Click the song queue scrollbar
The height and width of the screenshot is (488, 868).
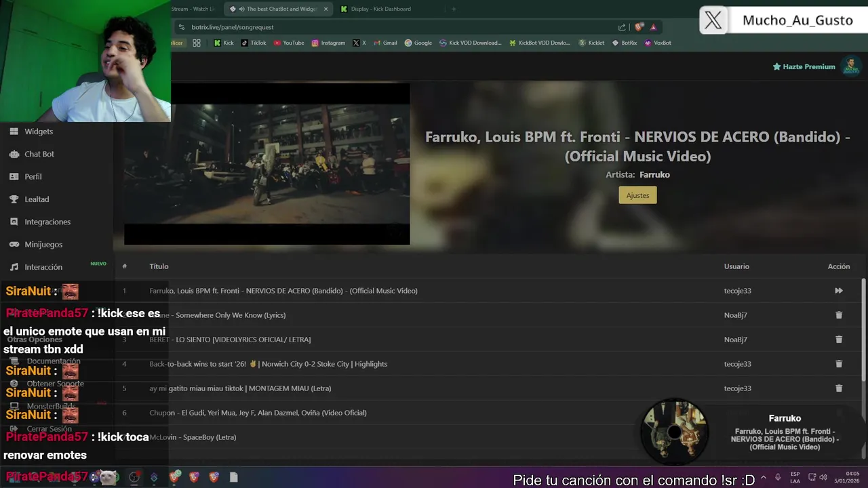(863, 329)
